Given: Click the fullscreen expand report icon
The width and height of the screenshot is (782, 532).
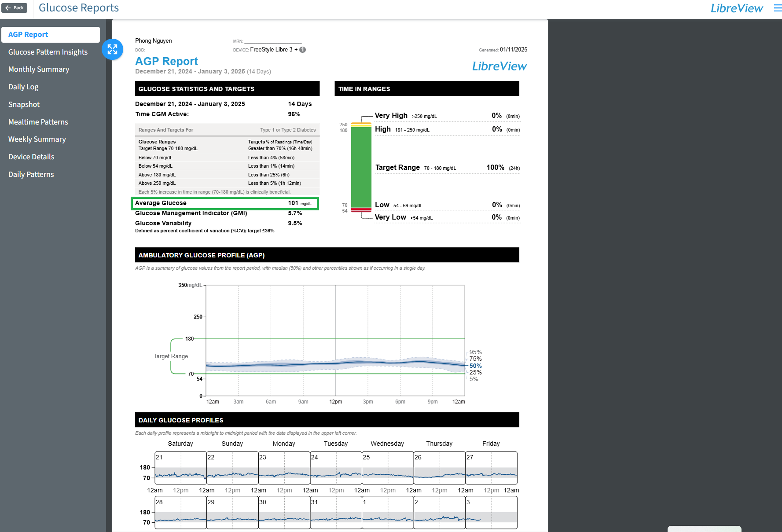Looking at the screenshot, I should click(112, 49).
